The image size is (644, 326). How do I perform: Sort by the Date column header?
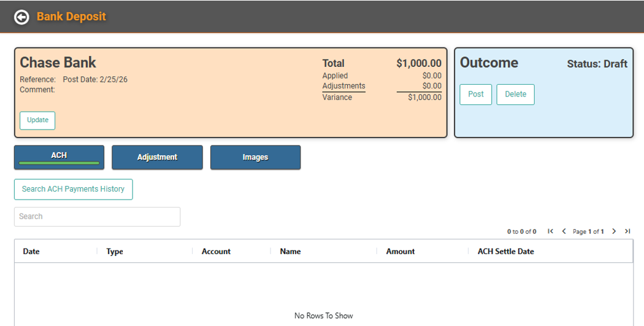pos(31,251)
